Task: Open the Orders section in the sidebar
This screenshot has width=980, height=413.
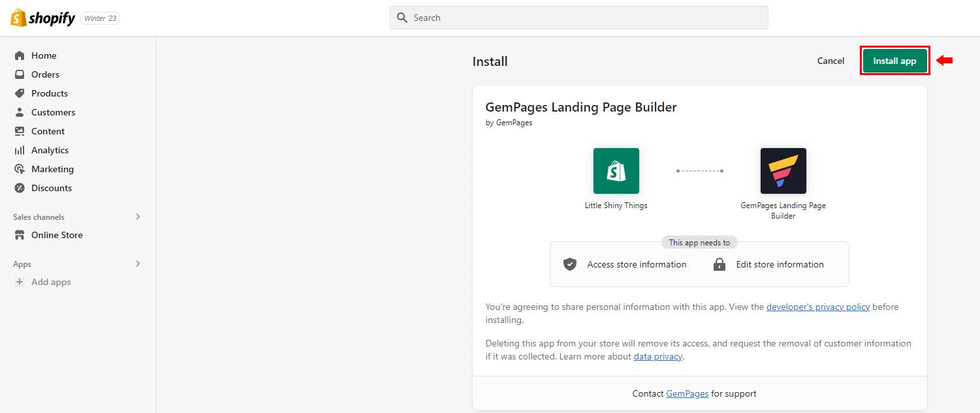Action: click(x=44, y=74)
